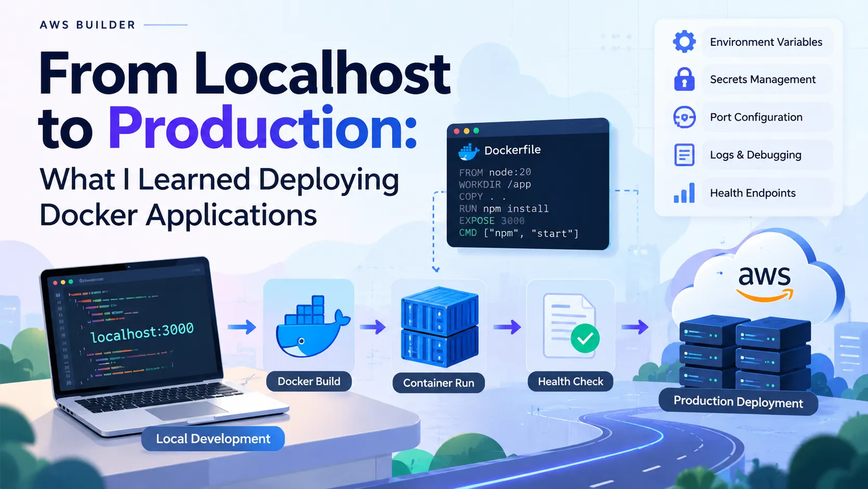868x489 pixels.
Task: Click the Secrets Management label
Action: tap(763, 80)
